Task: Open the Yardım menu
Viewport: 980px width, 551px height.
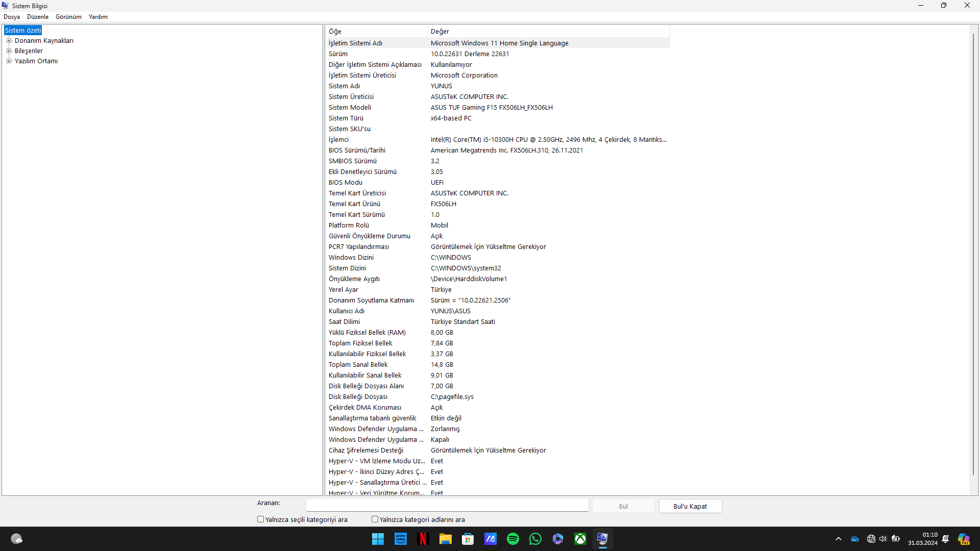Action: coord(98,17)
